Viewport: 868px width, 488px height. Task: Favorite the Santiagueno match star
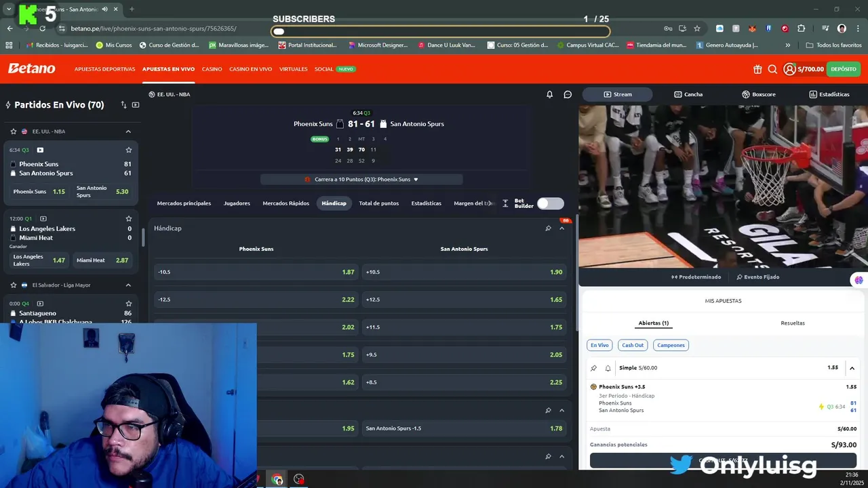point(128,304)
